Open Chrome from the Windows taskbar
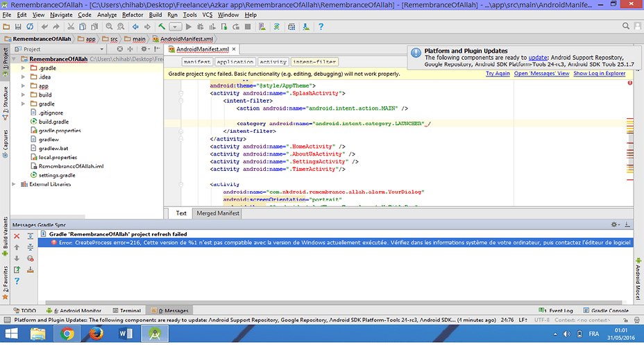Image resolution: width=644 pixels, height=362 pixels. click(x=67, y=334)
